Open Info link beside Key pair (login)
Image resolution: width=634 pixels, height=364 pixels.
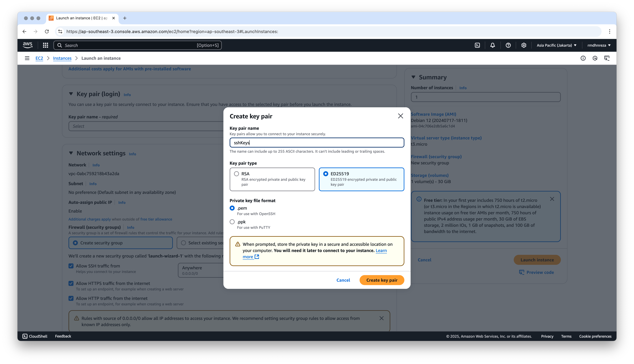[x=127, y=95]
